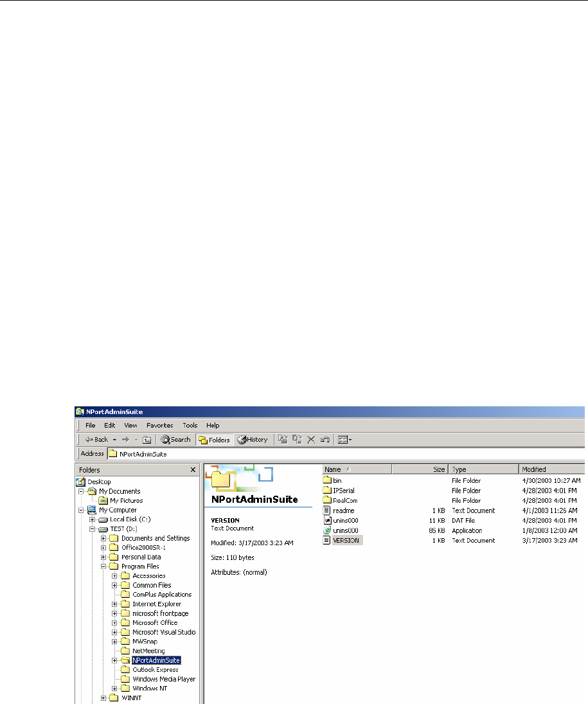Sort the list by Name column
This screenshot has height=704, width=588.
357,469
